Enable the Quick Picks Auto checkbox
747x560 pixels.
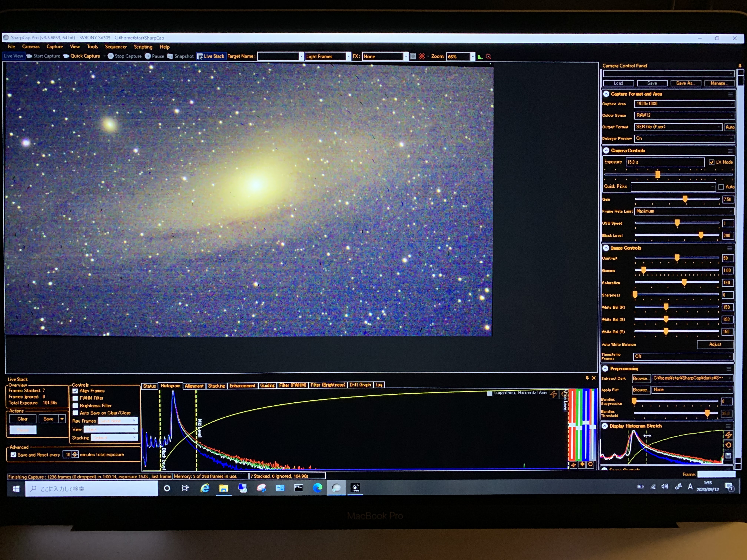pos(721,187)
